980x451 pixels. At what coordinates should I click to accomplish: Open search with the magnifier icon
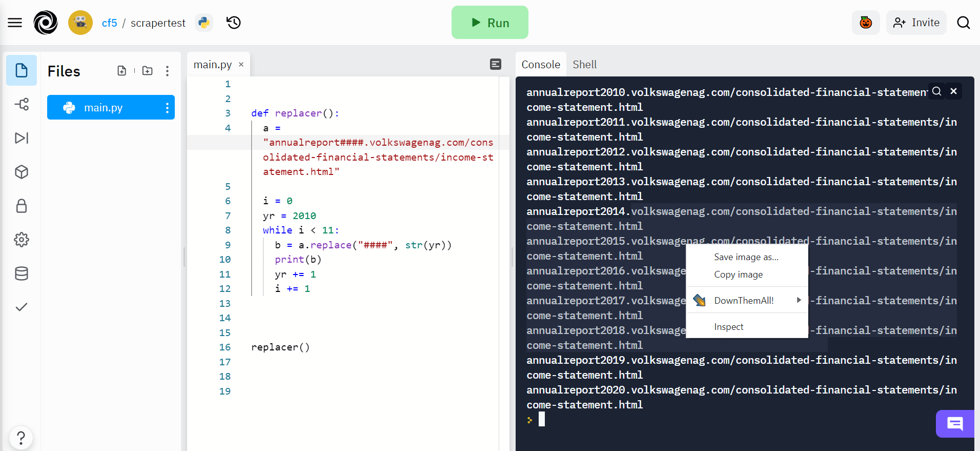tap(964, 23)
